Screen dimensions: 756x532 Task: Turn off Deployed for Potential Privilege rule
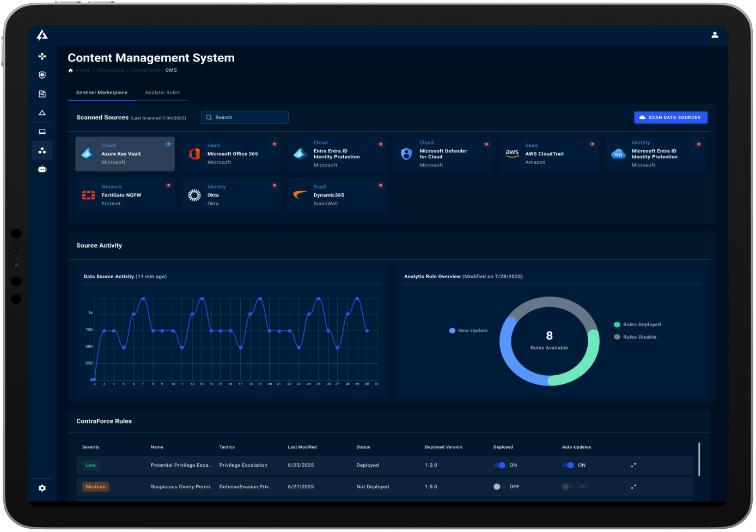(499, 465)
